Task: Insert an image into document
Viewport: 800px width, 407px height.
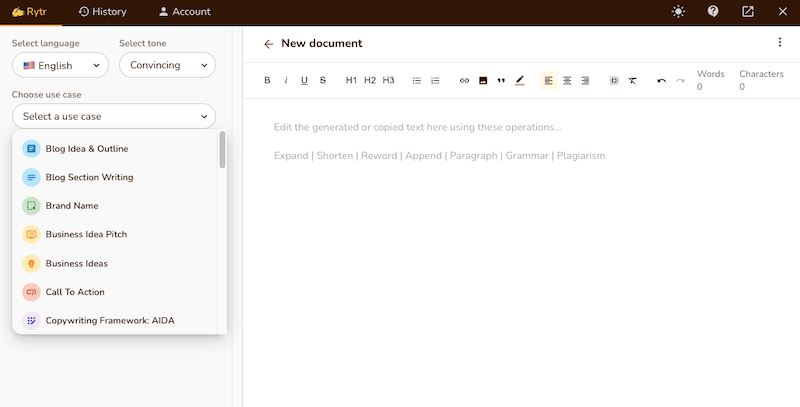Action: tap(483, 81)
